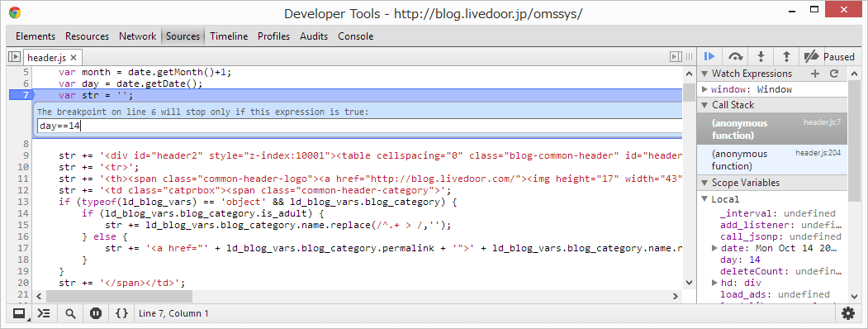Click Line 7, Column 1 status text

(x=173, y=313)
